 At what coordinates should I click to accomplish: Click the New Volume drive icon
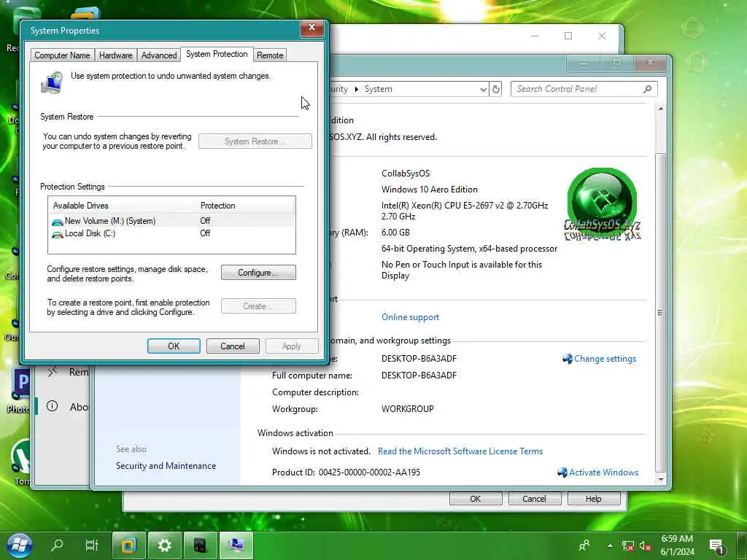pos(58,222)
